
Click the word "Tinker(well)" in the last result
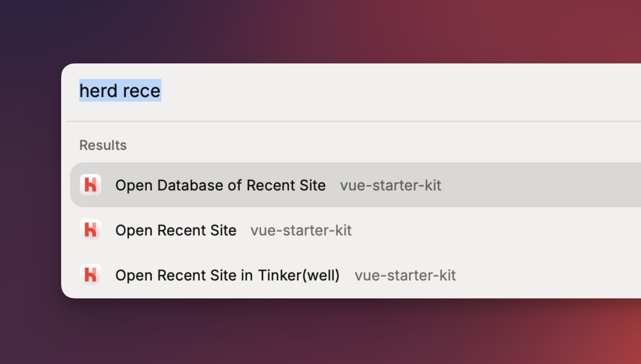pyautogui.click(x=299, y=275)
